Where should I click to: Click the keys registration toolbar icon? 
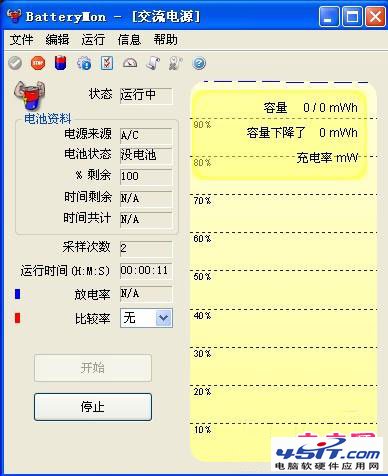point(176,63)
